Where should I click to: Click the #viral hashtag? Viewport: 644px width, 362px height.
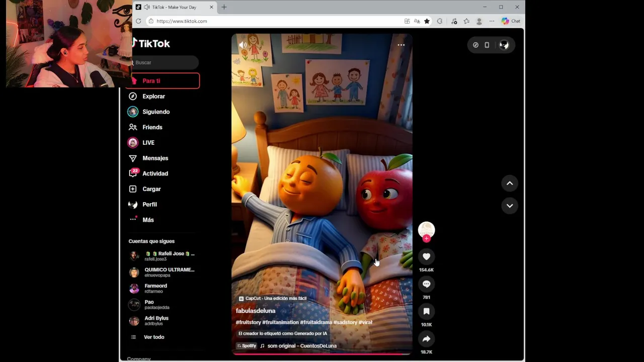tap(365, 322)
